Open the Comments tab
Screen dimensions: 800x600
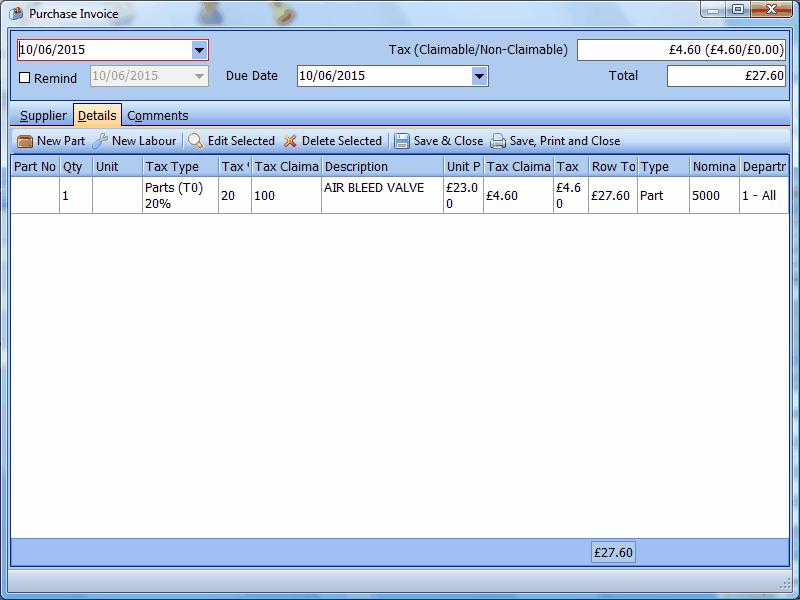coord(158,116)
